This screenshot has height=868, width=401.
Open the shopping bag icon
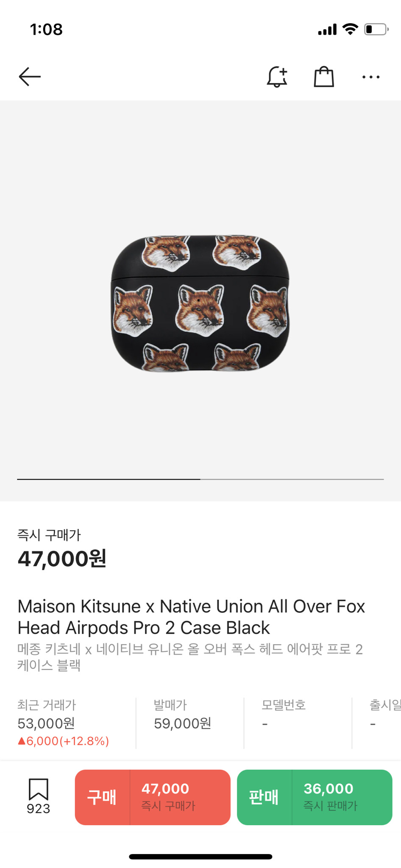coord(324,77)
